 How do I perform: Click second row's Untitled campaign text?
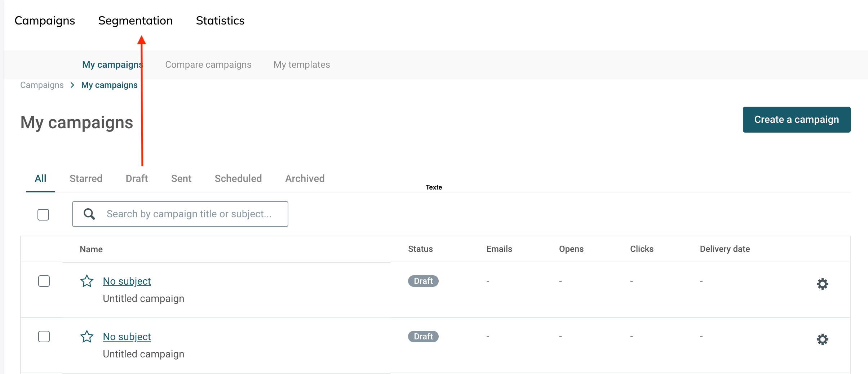(x=143, y=354)
